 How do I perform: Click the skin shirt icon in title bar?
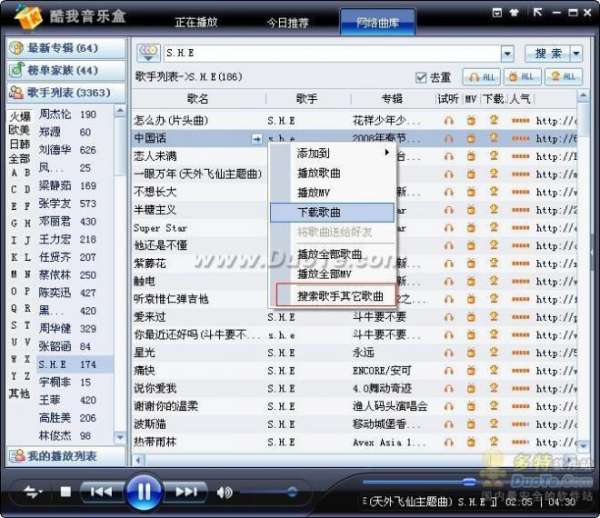[514, 13]
